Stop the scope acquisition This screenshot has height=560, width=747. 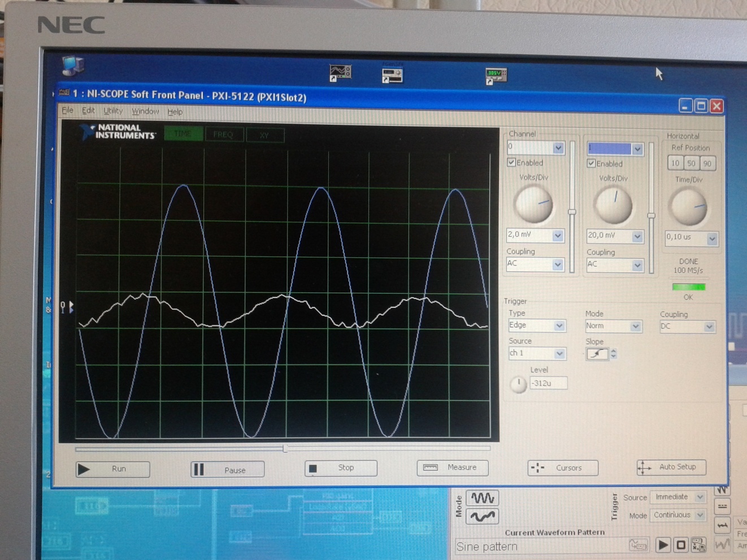[341, 468]
